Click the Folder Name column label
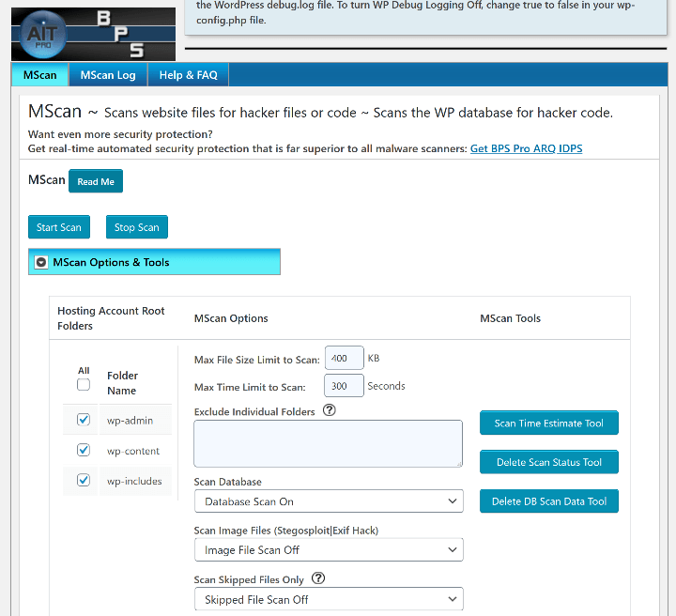Screen dimensions: 676x616 [122, 383]
